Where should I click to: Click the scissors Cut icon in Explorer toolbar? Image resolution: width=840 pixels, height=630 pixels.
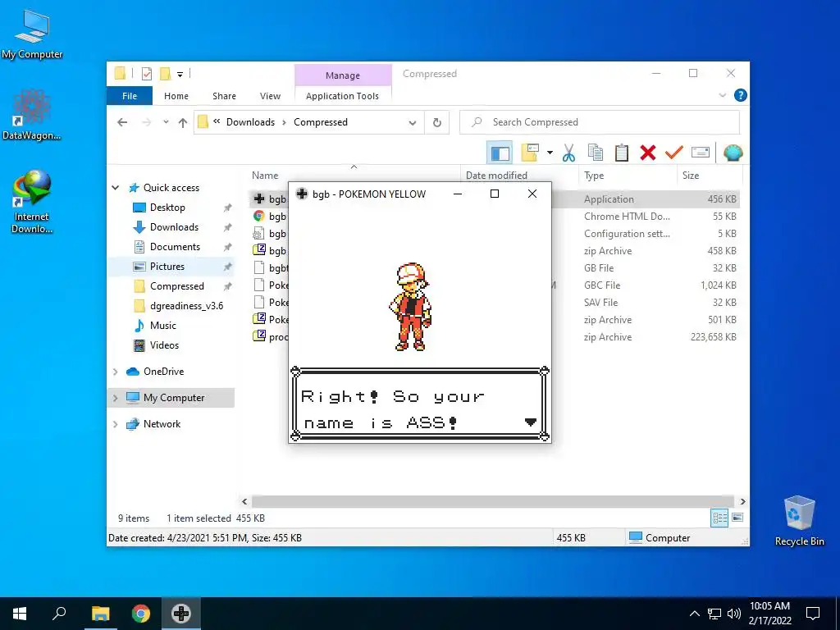(569, 153)
